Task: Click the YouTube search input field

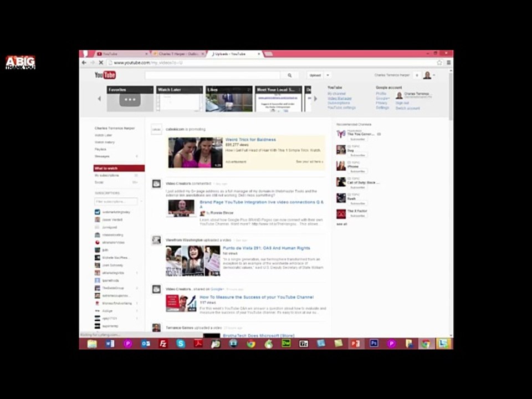Action: pyautogui.click(x=213, y=75)
